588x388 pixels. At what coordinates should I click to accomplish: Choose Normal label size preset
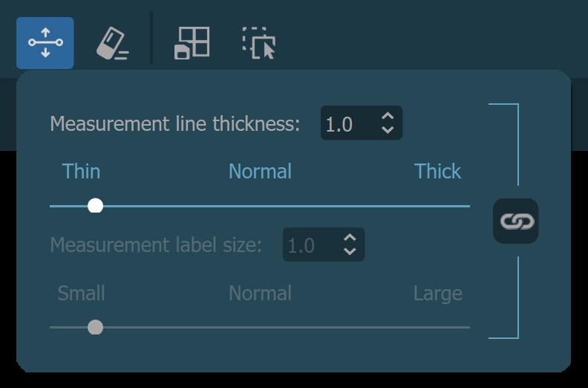260,294
